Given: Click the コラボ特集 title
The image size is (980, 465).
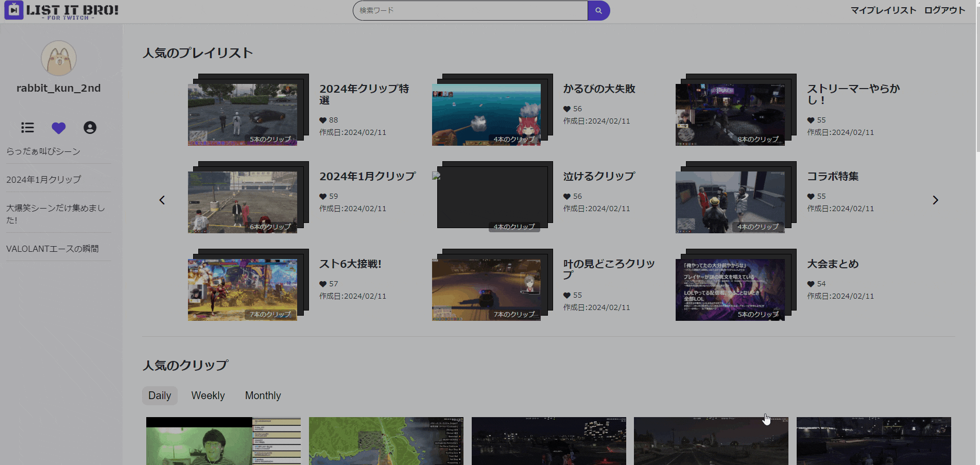Looking at the screenshot, I should click(833, 176).
